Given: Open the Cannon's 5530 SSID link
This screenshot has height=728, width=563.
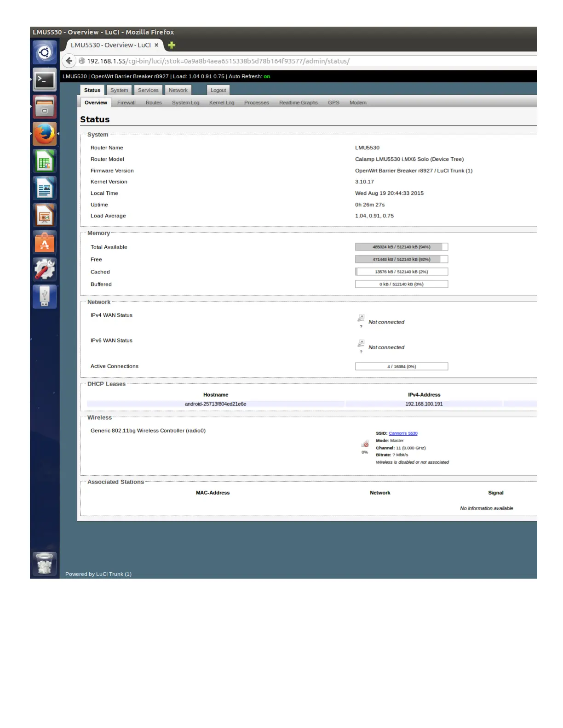Looking at the screenshot, I should pos(403,433).
